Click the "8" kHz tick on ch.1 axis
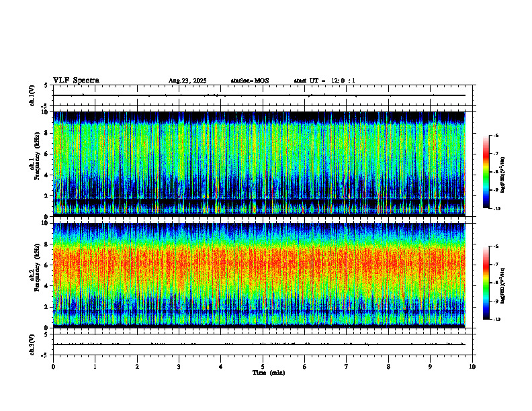The width and height of the screenshot is (532, 411). coord(47,133)
